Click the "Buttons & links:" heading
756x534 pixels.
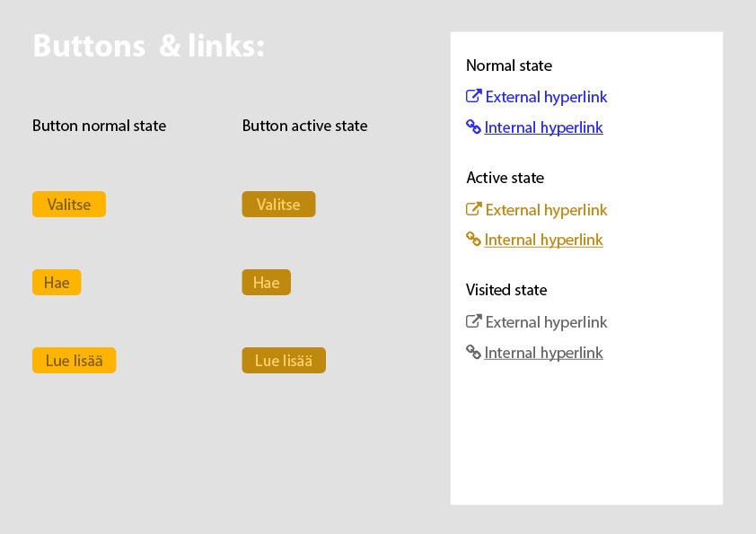(149, 47)
